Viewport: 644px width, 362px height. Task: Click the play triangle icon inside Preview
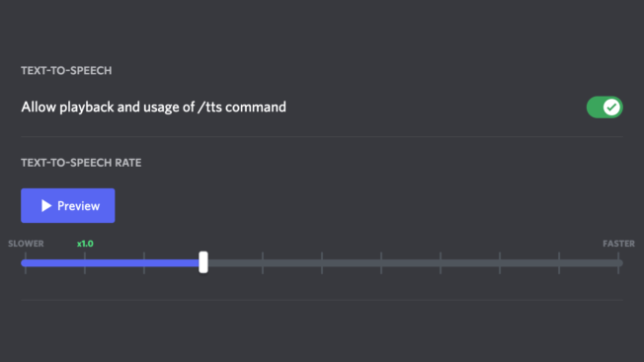[x=46, y=205]
